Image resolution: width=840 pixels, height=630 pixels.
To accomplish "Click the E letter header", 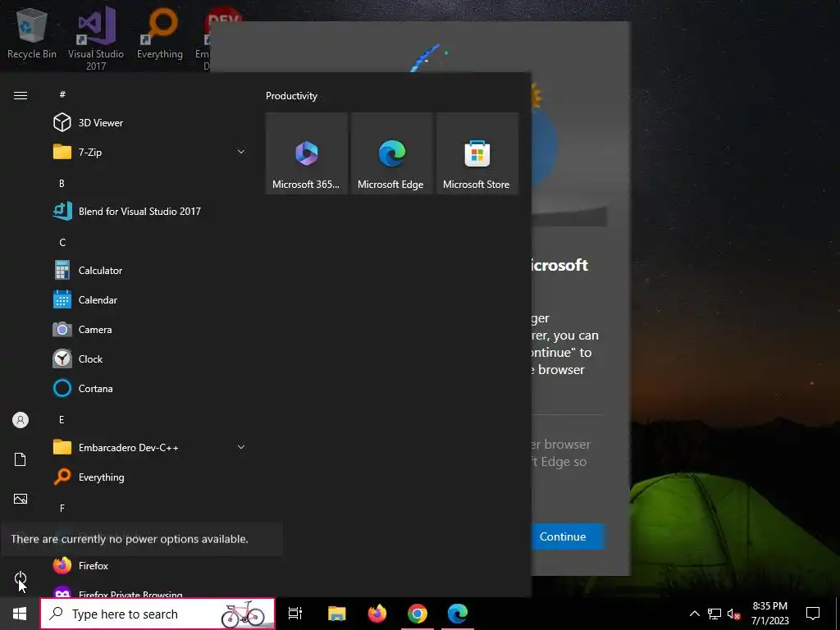I will (62, 419).
